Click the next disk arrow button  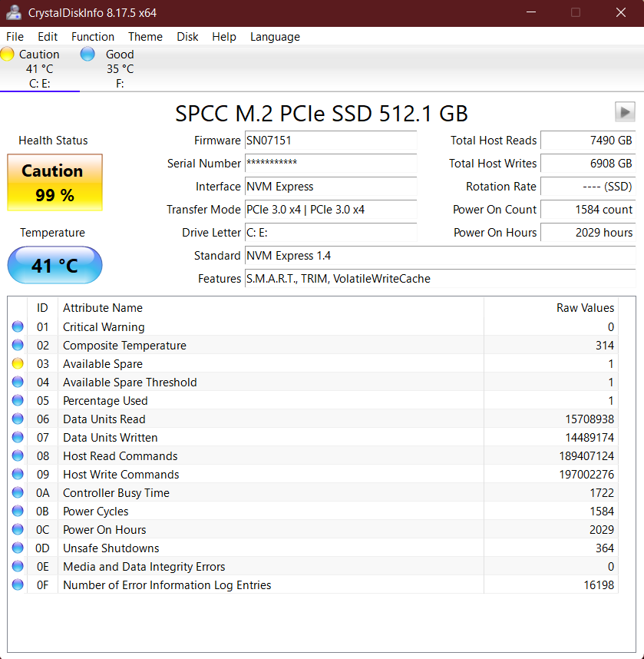[x=625, y=112]
